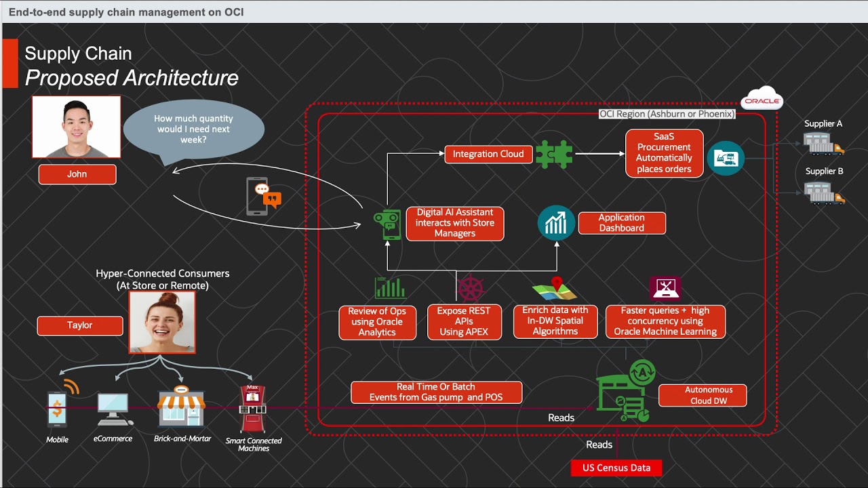Click the Oracle cloud logo
The image size is (868, 488).
click(762, 98)
